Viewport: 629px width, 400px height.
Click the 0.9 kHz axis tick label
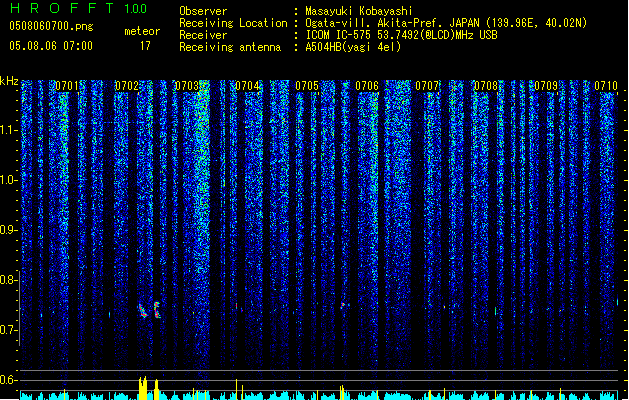coord(8,230)
